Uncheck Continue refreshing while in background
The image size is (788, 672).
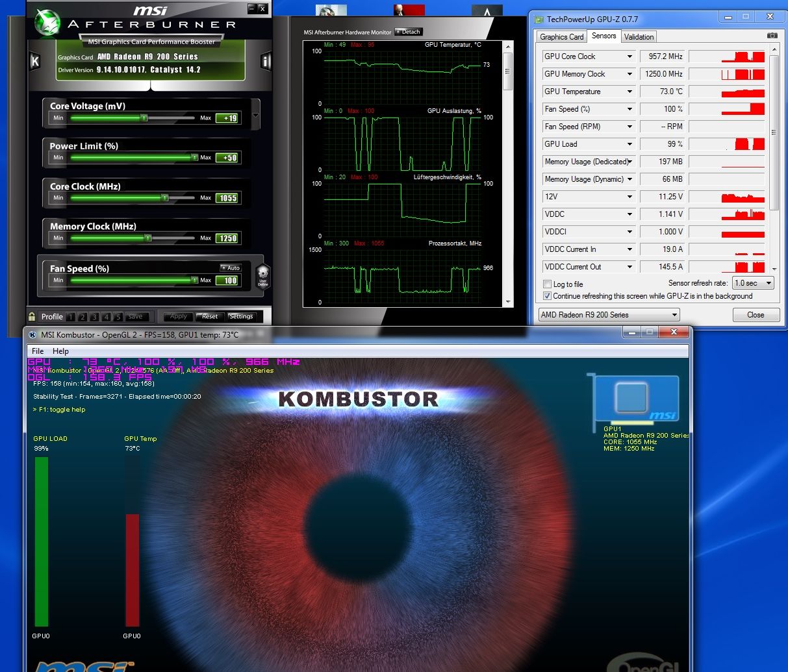click(547, 295)
